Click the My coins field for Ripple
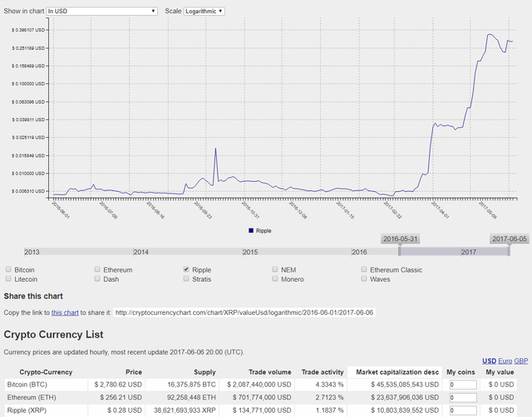 pos(463,410)
